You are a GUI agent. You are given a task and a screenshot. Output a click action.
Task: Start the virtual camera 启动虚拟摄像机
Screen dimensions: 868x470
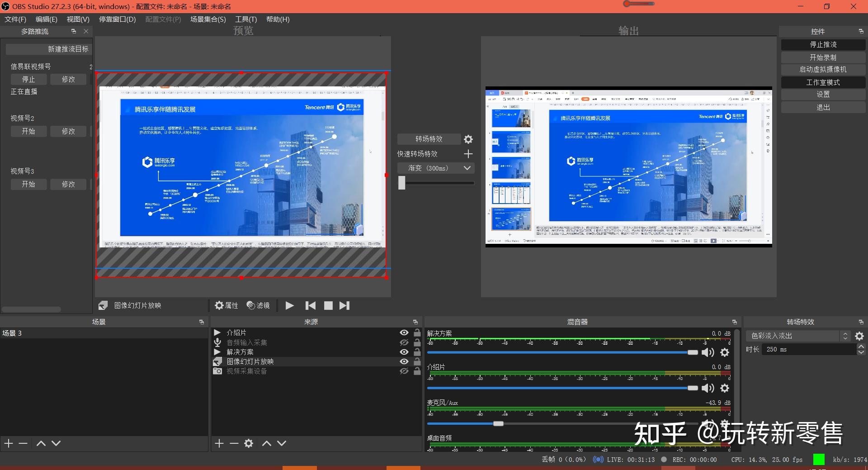(x=823, y=69)
